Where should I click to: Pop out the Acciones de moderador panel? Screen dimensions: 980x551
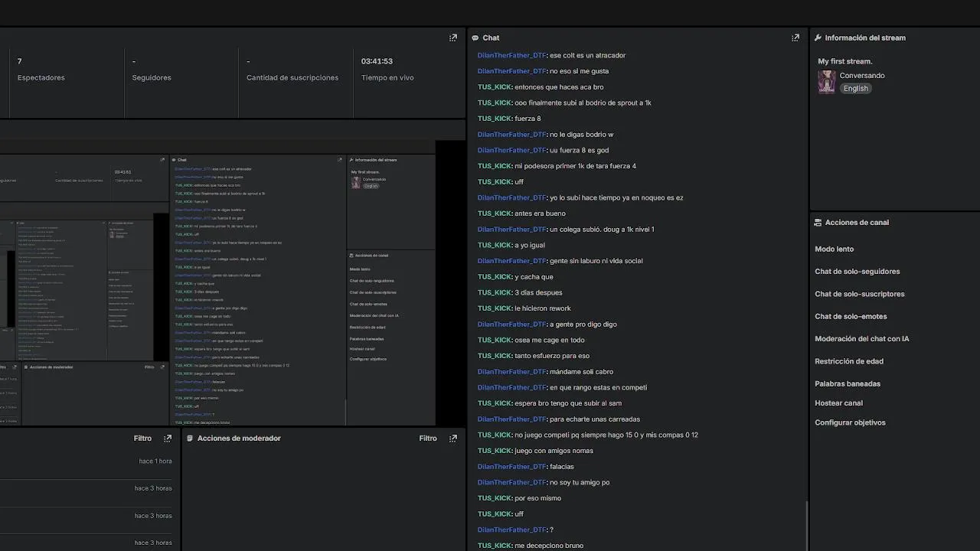[x=453, y=439]
